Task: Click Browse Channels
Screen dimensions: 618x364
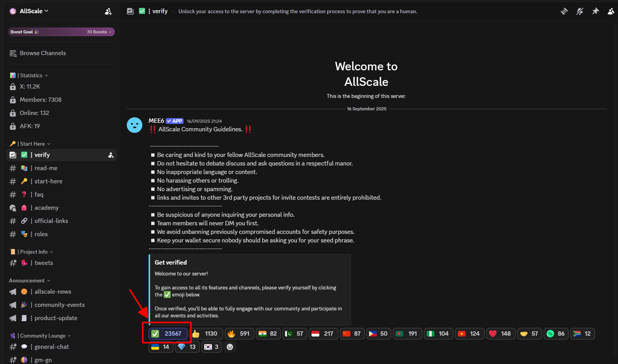Action: (x=43, y=53)
